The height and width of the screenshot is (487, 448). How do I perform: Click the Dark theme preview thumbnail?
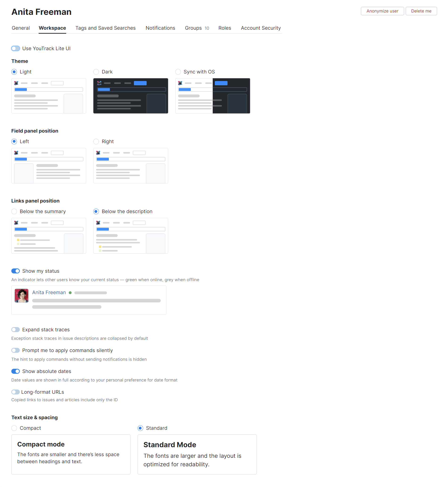131,96
